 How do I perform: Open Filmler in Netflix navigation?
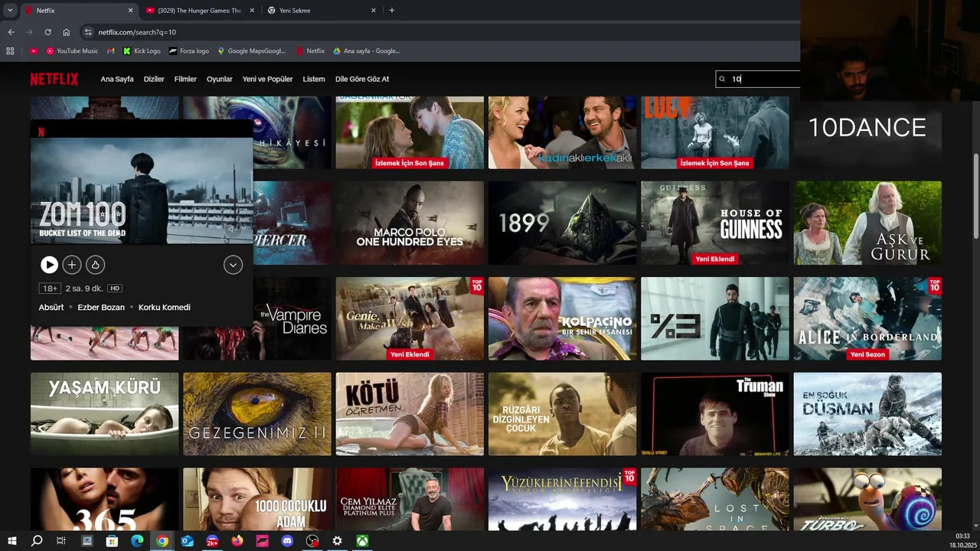(x=185, y=79)
